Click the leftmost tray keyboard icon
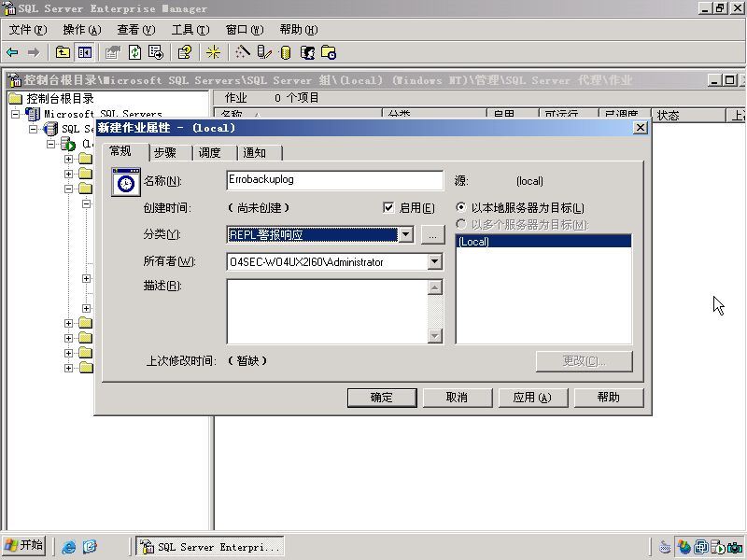 665,547
